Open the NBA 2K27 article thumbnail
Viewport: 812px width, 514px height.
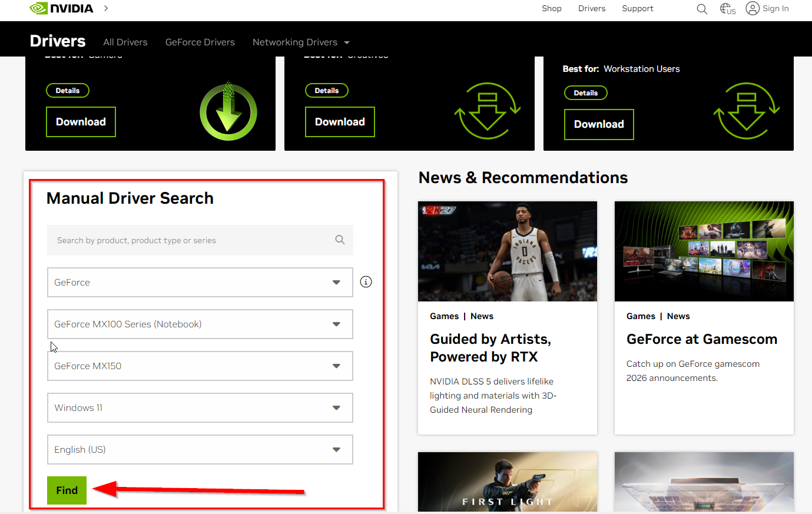click(508, 251)
